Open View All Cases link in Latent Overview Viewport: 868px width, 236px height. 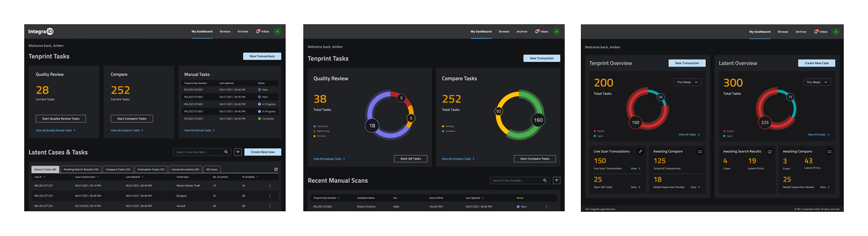point(818,135)
